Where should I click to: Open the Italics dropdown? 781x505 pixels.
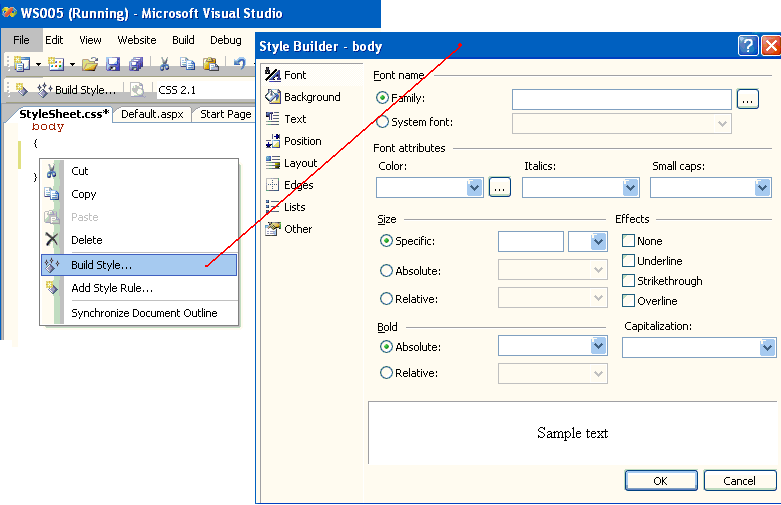[x=630, y=187]
